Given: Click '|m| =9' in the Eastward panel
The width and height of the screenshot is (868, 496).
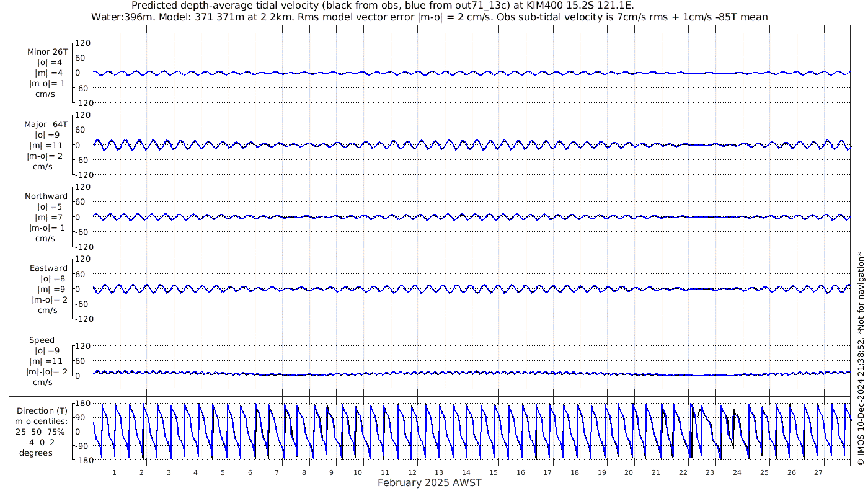Looking at the screenshot, I should click(x=51, y=290).
